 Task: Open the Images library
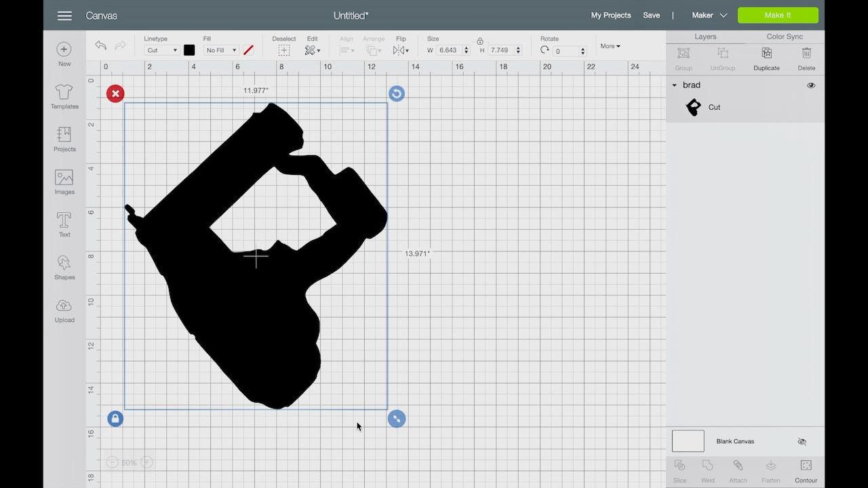(x=64, y=181)
